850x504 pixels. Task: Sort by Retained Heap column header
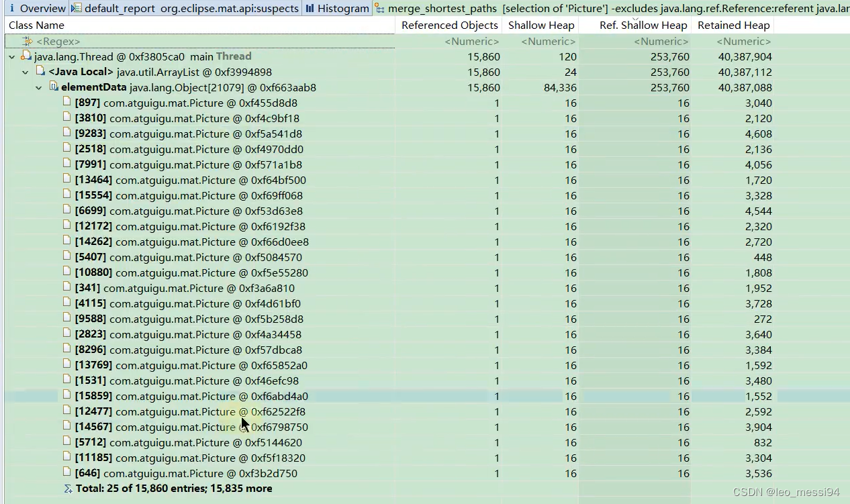point(734,25)
